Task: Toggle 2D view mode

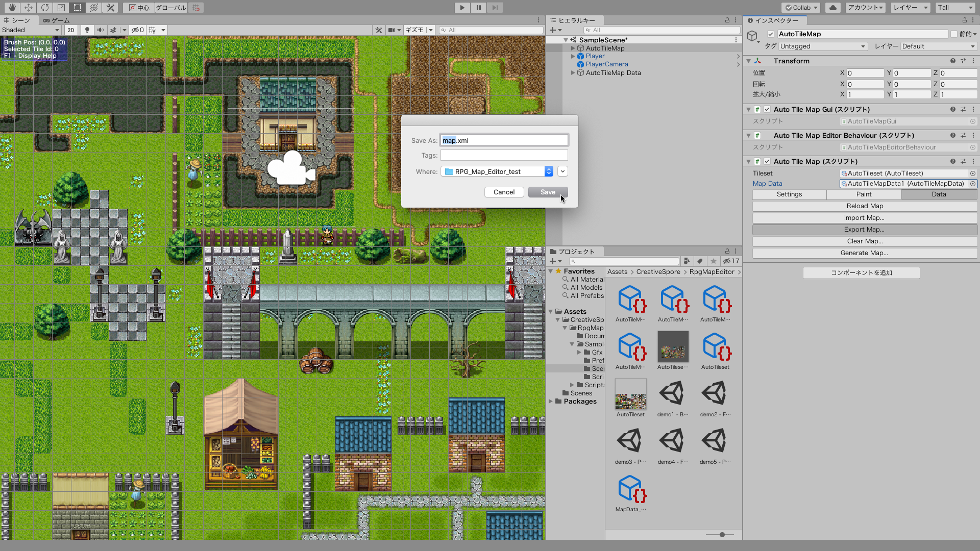Action: (x=71, y=30)
